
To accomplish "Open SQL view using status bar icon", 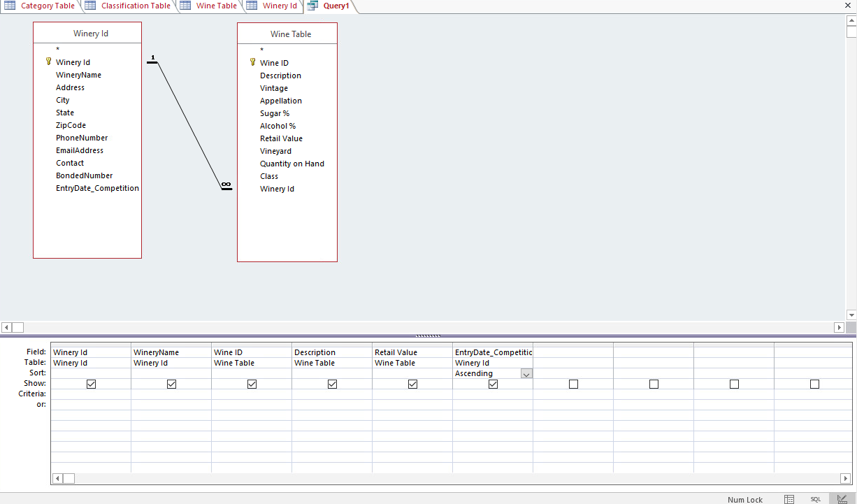I will click(816, 498).
